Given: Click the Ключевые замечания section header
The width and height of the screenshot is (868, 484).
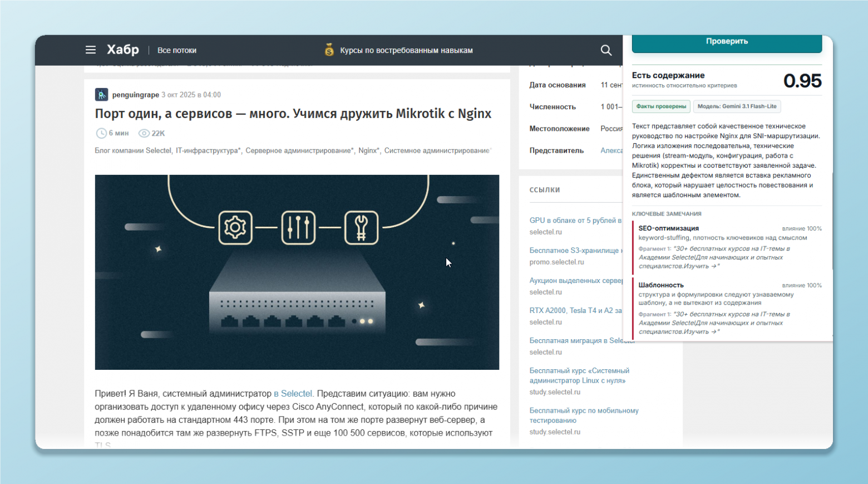Looking at the screenshot, I should point(667,214).
